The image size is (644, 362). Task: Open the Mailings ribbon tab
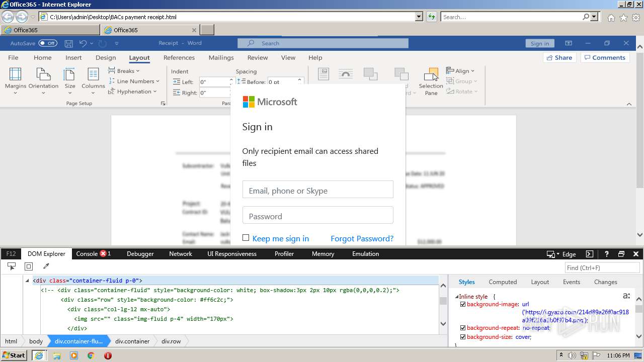click(221, 58)
